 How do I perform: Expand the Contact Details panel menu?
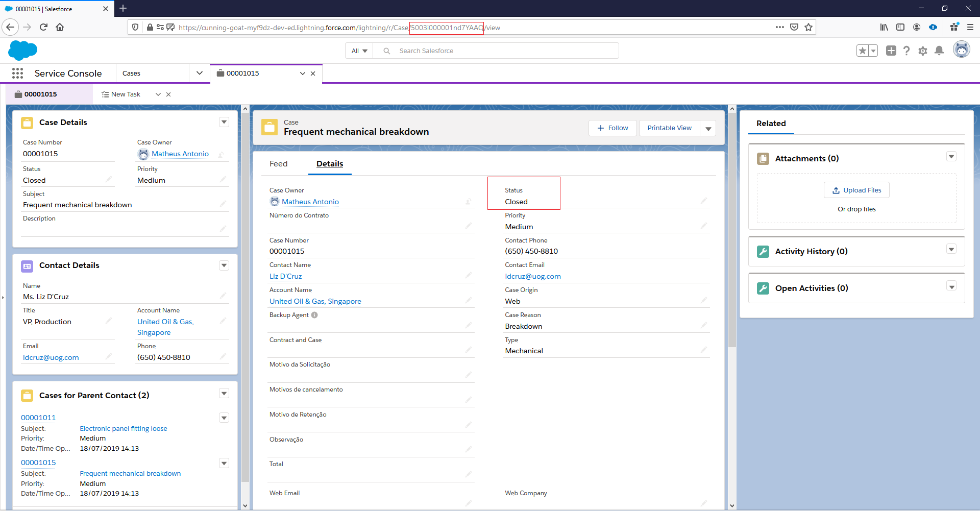click(224, 265)
